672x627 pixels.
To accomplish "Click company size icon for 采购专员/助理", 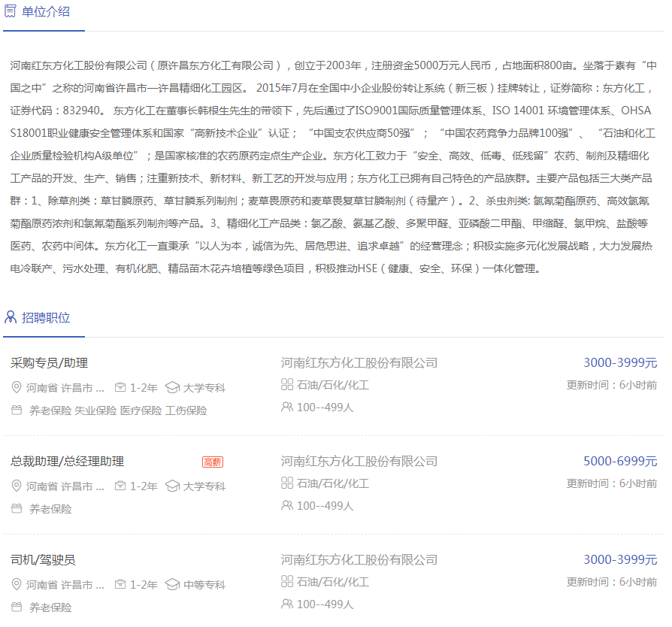I will pyautogui.click(x=287, y=407).
